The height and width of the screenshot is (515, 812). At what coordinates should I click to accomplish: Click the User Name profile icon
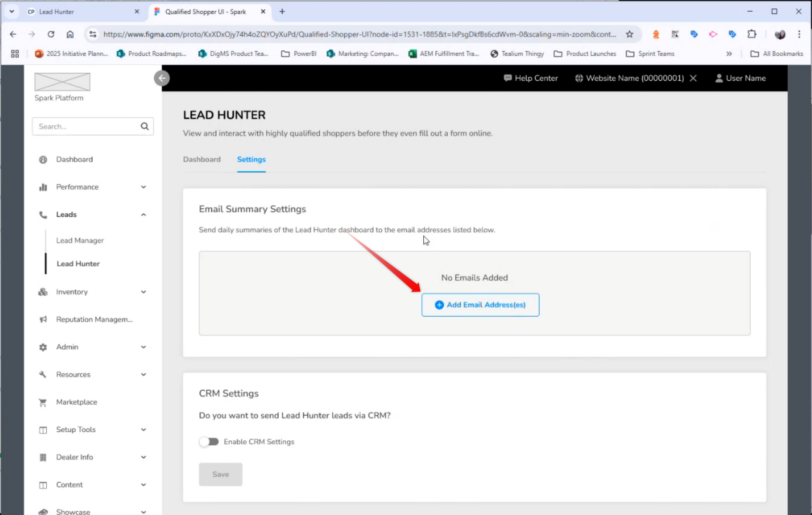coord(719,78)
